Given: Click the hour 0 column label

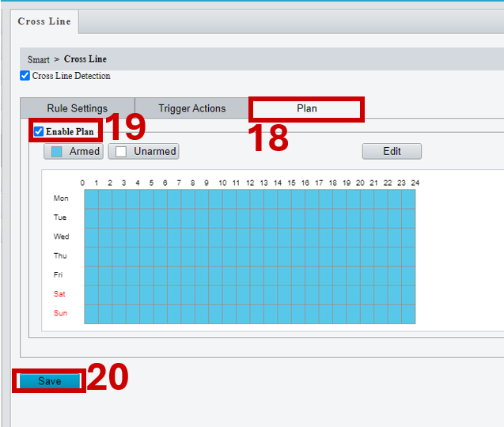Looking at the screenshot, I should 82,183.
